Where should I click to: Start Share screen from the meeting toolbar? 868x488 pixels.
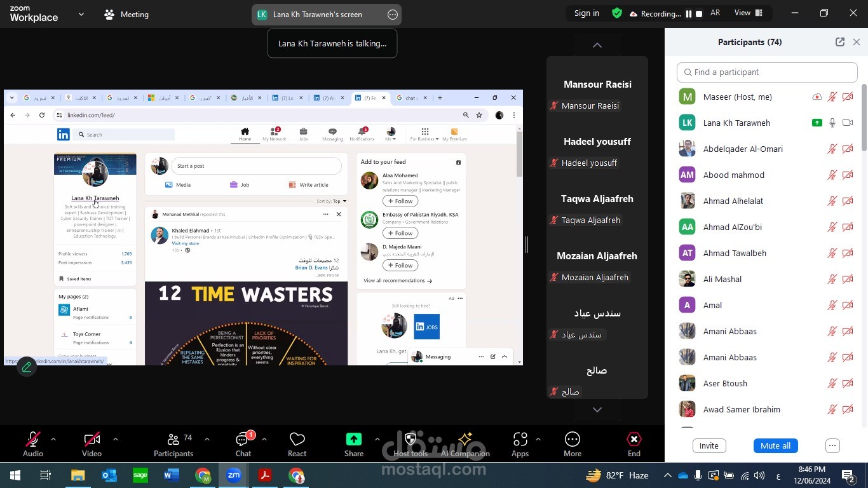pyautogui.click(x=354, y=445)
